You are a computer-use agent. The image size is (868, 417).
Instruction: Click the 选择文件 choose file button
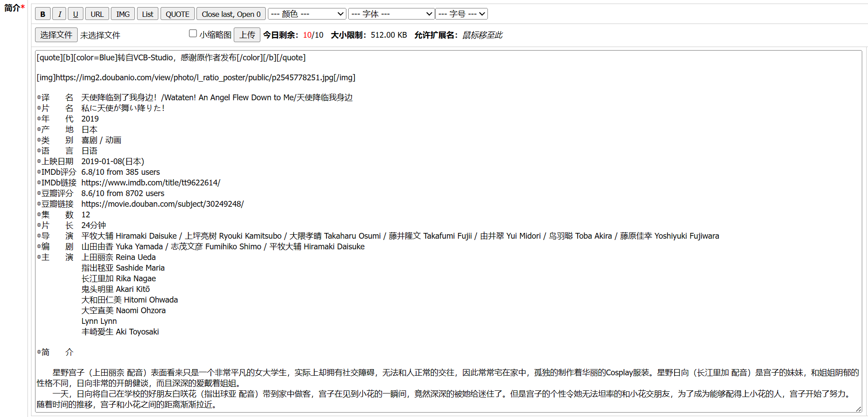[x=56, y=35]
